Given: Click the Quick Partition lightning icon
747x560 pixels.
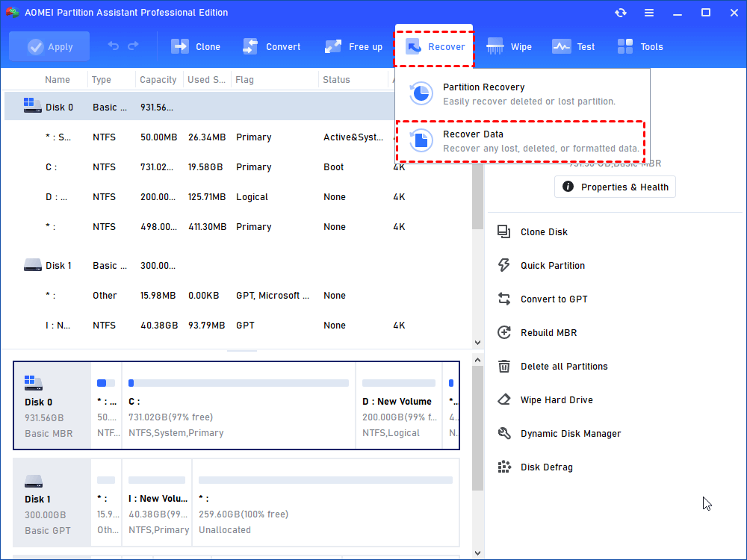Looking at the screenshot, I should pos(504,265).
